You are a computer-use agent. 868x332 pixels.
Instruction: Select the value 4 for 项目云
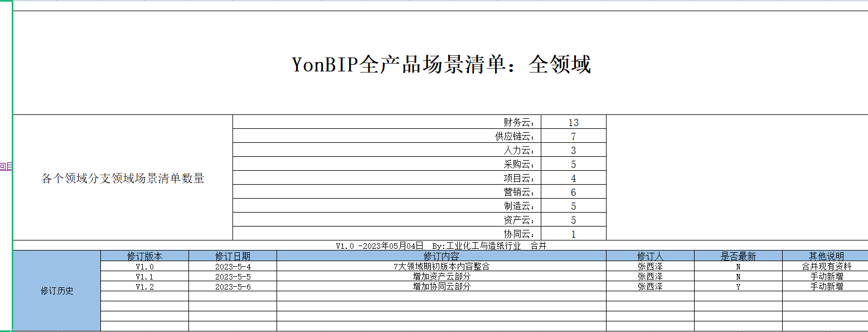pyautogui.click(x=574, y=178)
